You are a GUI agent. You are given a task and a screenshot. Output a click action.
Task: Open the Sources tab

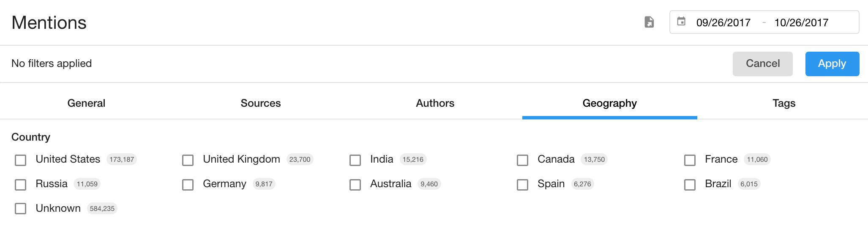261,103
